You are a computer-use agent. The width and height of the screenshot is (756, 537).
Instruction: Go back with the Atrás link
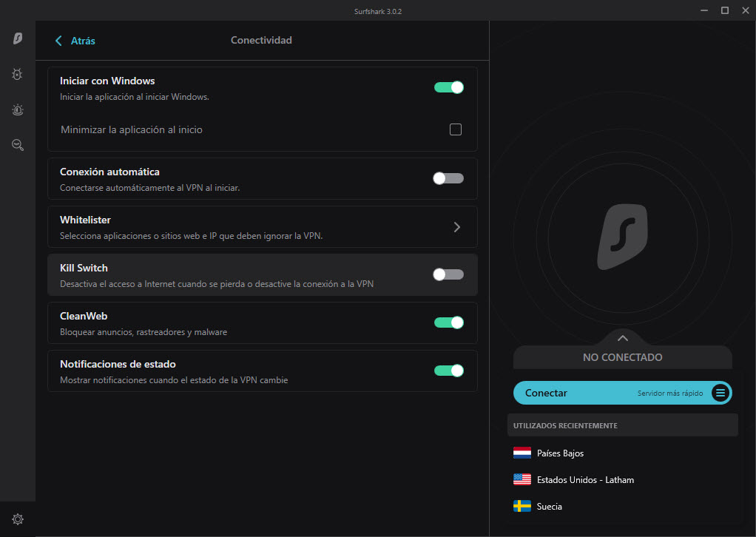83,41
